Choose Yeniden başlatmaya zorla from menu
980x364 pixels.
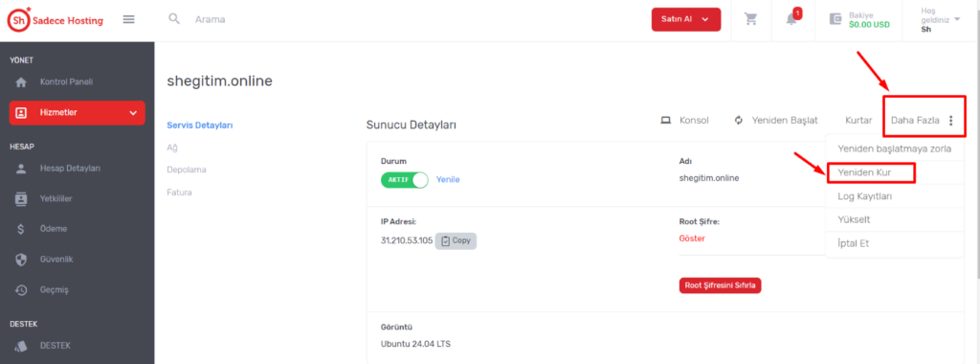point(895,148)
